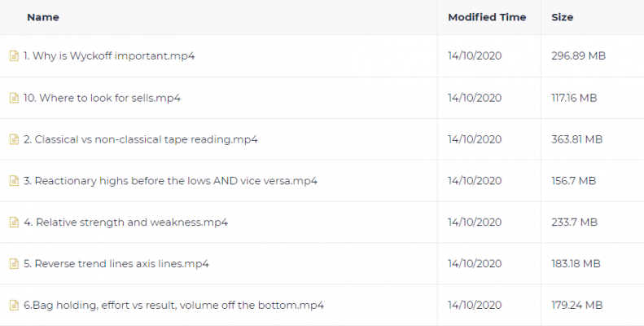Click file icon beside Where to look for sells
The width and height of the screenshot is (644, 326).
pyautogui.click(x=14, y=98)
